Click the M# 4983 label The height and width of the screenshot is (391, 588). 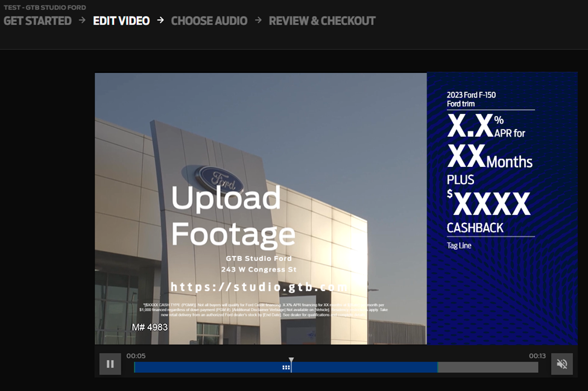150,327
